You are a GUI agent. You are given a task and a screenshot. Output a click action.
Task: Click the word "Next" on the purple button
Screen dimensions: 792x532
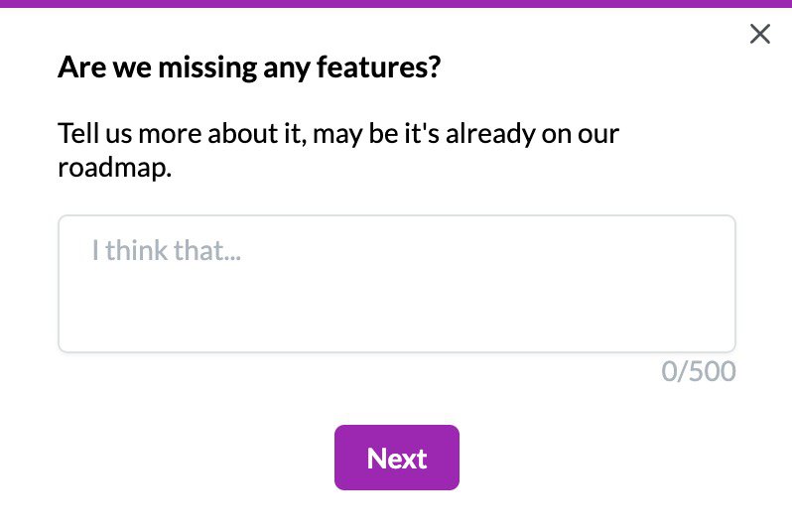396,459
